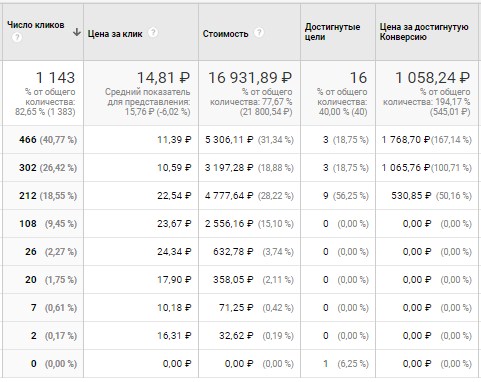The image size is (481, 382).
Task: Select the 1 058,24 ₽ summary value
Action: (x=432, y=78)
